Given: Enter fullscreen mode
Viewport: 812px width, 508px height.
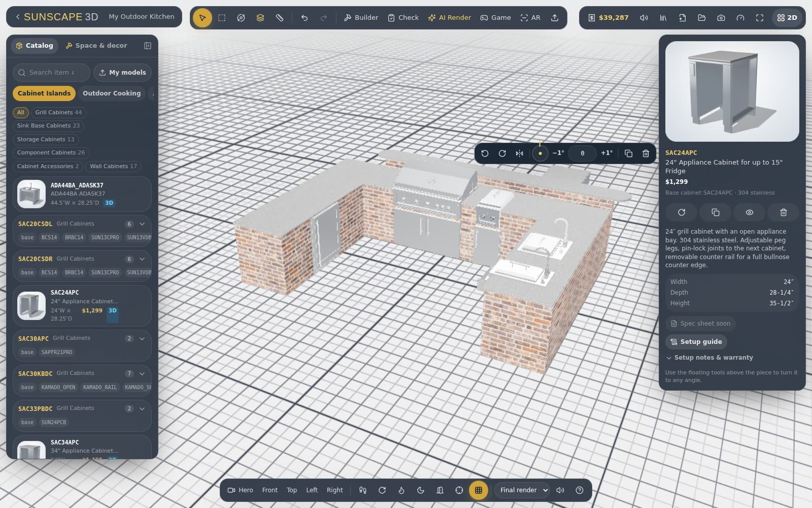Looking at the screenshot, I should [x=760, y=18].
